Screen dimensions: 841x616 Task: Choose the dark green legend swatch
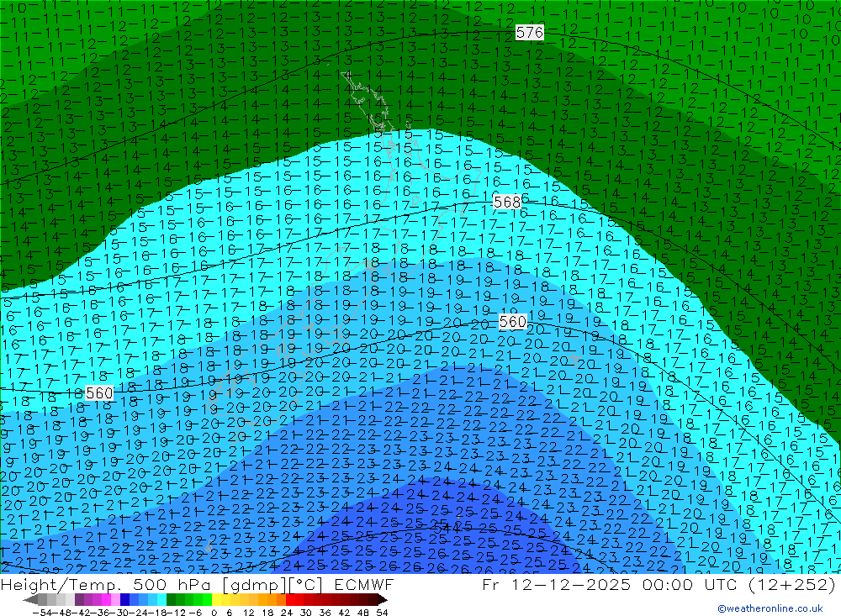tap(172, 600)
